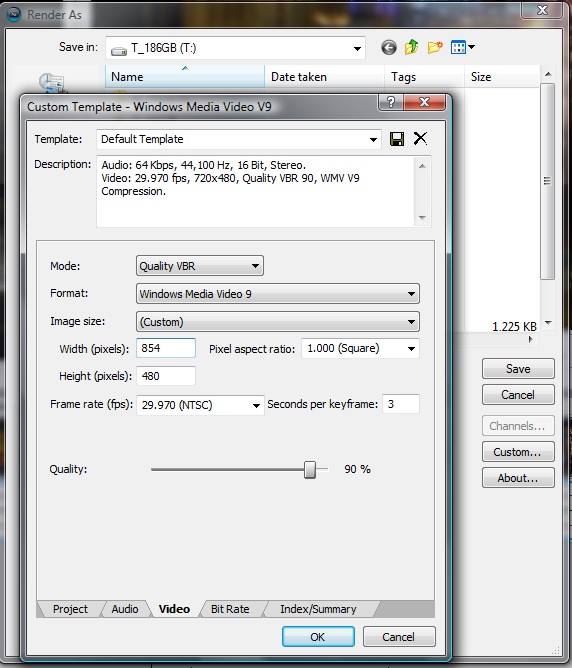572x668 pixels.
Task: Click the About... button
Action: (518, 478)
